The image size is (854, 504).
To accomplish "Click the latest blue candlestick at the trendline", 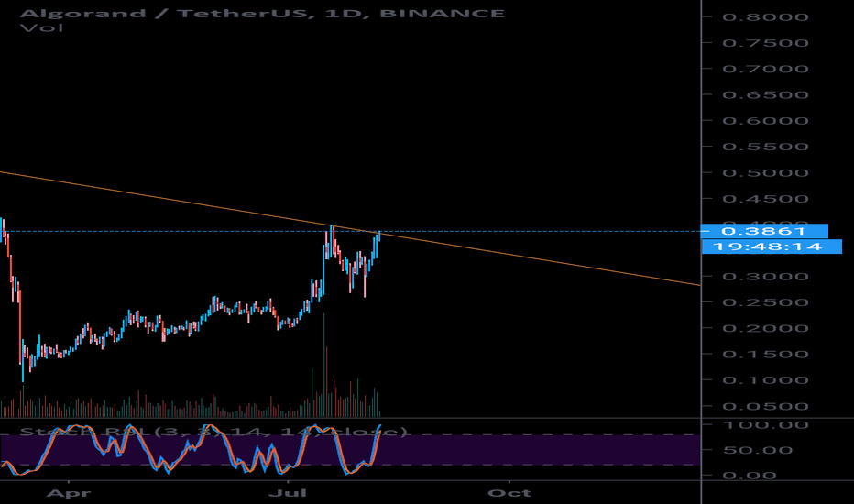I will [x=378, y=237].
